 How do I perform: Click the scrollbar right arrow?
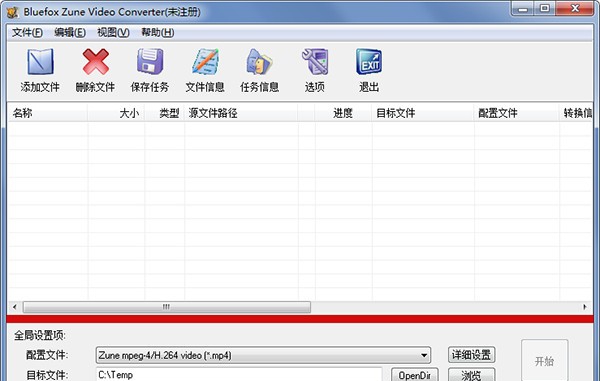pos(585,307)
